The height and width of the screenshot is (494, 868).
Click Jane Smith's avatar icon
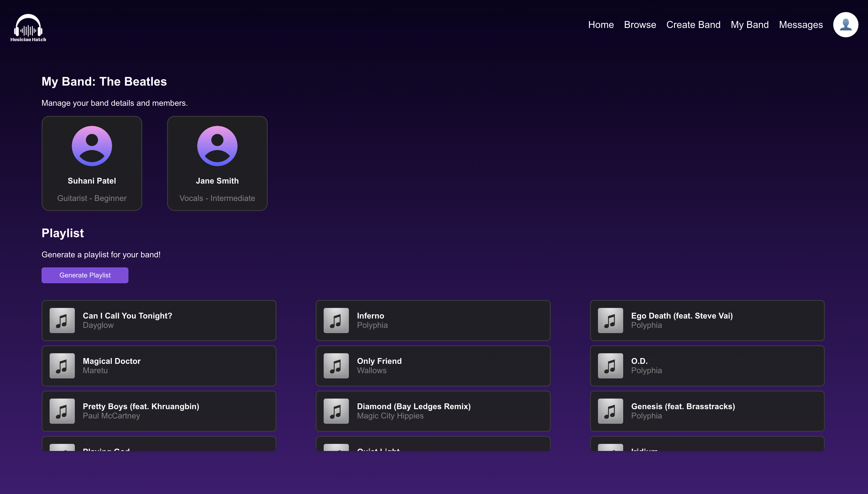217,146
